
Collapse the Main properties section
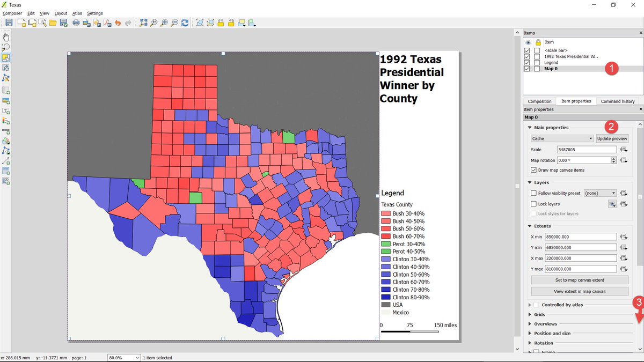point(530,128)
